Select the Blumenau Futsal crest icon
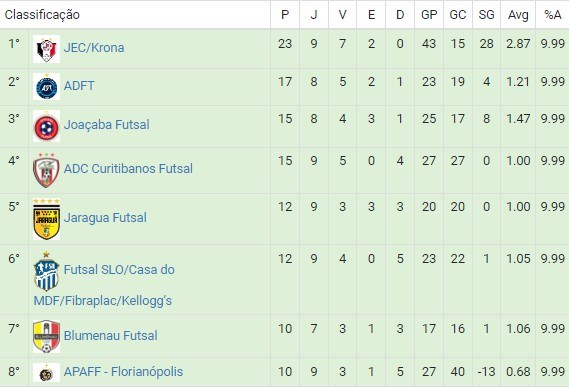This screenshot has height=387, width=569. [46, 337]
